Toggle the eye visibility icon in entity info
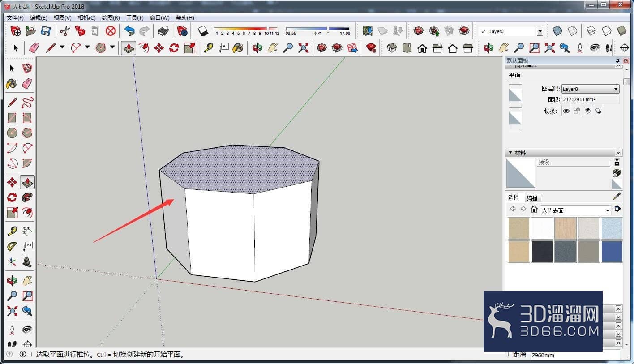 pyautogui.click(x=566, y=111)
